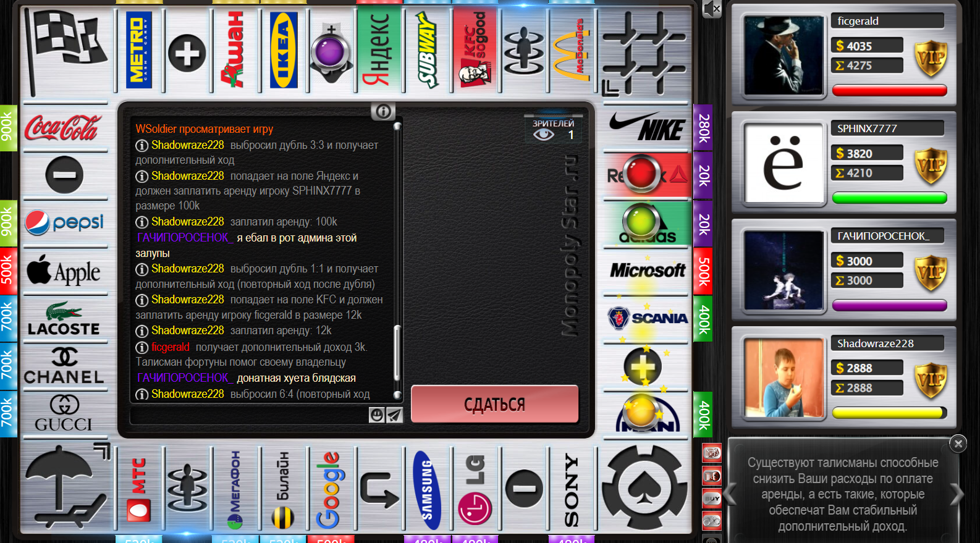980x543 pixels.
Task: Click the Microsoft board cell
Action: (x=646, y=271)
